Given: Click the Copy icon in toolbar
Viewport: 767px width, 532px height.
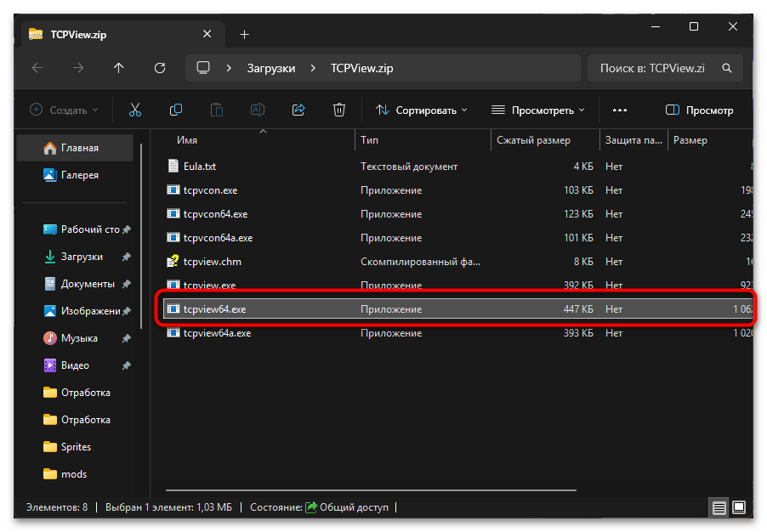Looking at the screenshot, I should 176,110.
